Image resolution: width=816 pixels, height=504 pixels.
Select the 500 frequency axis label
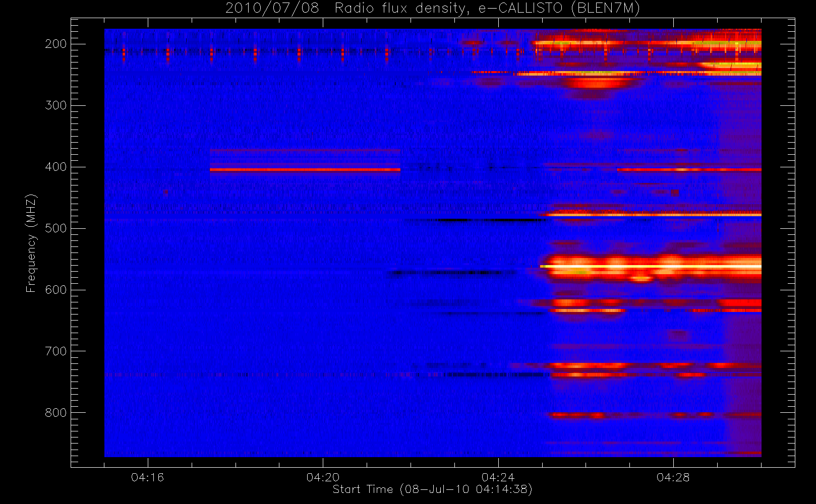(55, 228)
